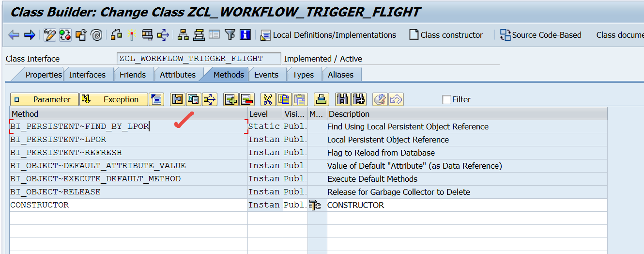The width and height of the screenshot is (644, 254).
Task: Open the Attributes tab
Action: pyautogui.click(x=178, y=75)
